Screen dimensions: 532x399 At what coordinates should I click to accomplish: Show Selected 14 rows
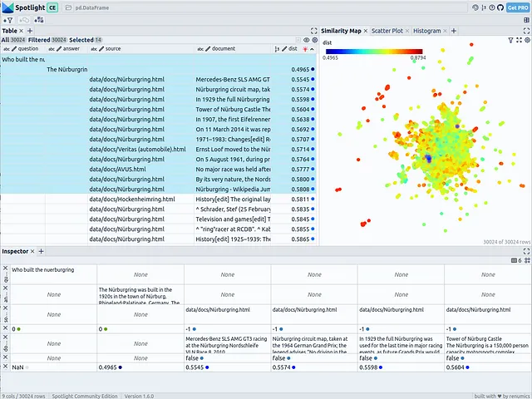click(x=86, y=40)
